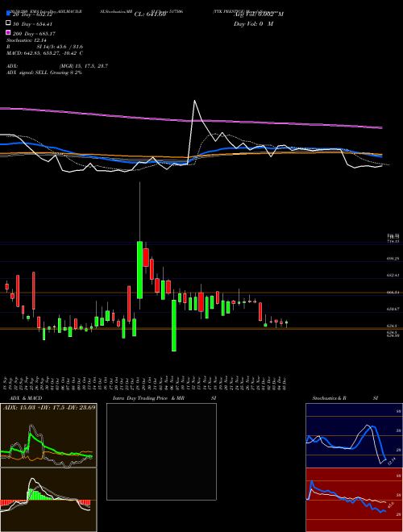The height and width of the screenshot is (532, 403).
Task: Click the 'Stochastics: 12.14' readout
Action: (x=27, y=40)
